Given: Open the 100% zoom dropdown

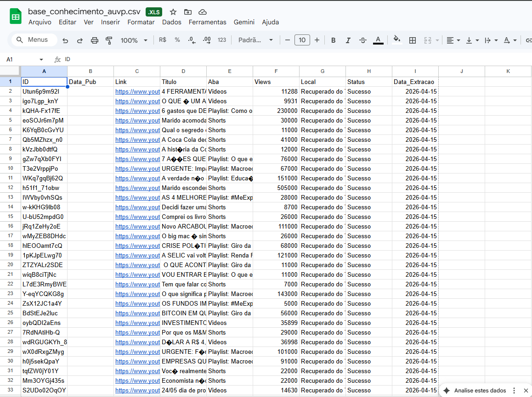Looking at the screenshot, I should [134, 40].
